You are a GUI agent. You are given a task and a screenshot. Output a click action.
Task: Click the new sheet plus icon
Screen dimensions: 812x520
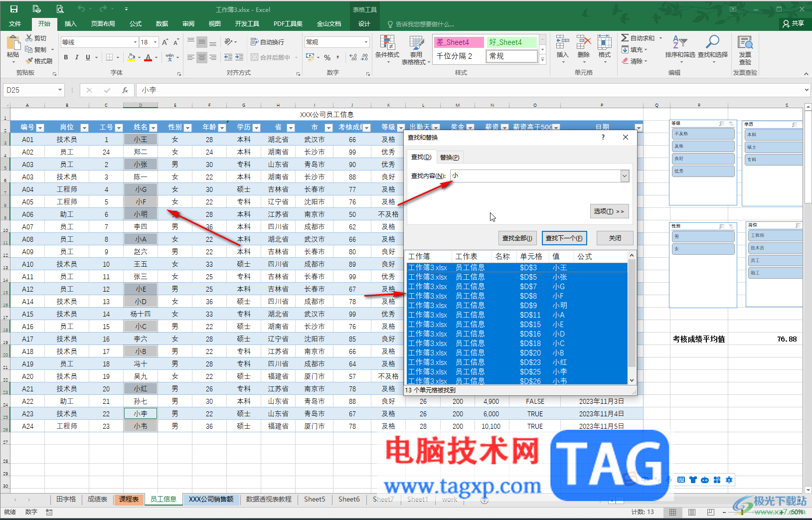(x=484, y=500)
